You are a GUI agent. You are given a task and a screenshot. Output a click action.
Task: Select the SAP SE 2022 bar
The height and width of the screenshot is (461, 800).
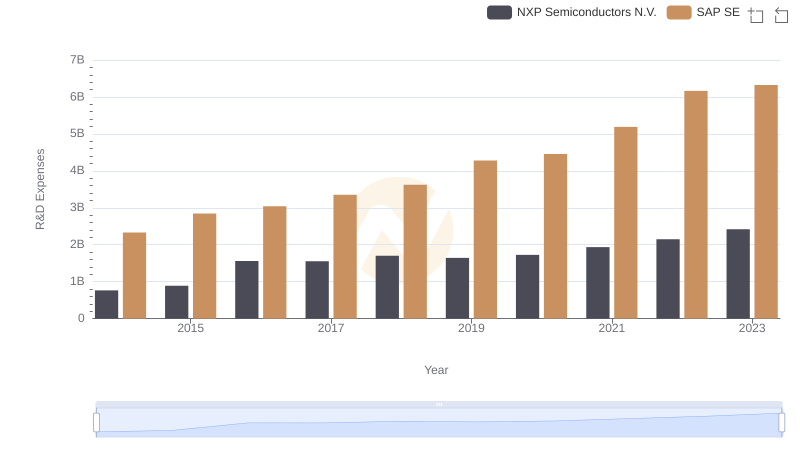coord(695,204)
